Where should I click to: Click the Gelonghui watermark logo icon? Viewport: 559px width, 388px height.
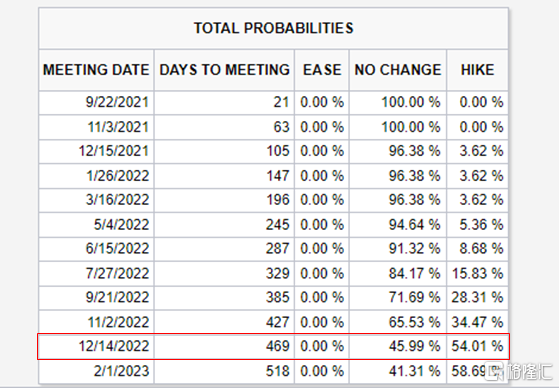pos(496,371)
